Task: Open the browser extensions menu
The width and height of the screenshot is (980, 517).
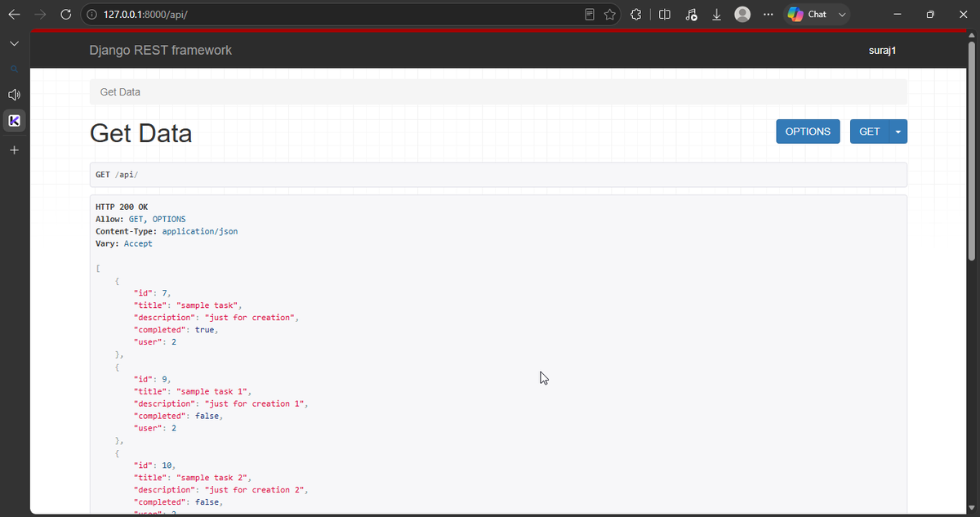Action: [636, 15]
